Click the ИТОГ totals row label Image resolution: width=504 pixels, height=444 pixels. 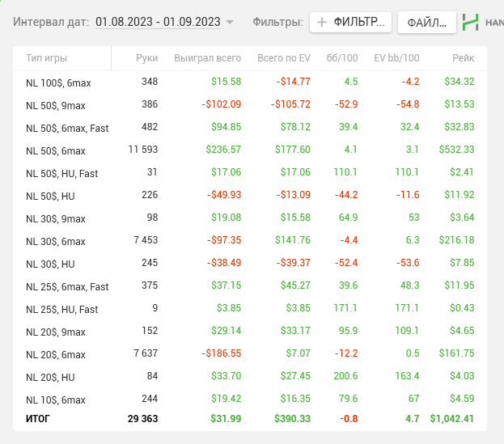tap(37, 419)
